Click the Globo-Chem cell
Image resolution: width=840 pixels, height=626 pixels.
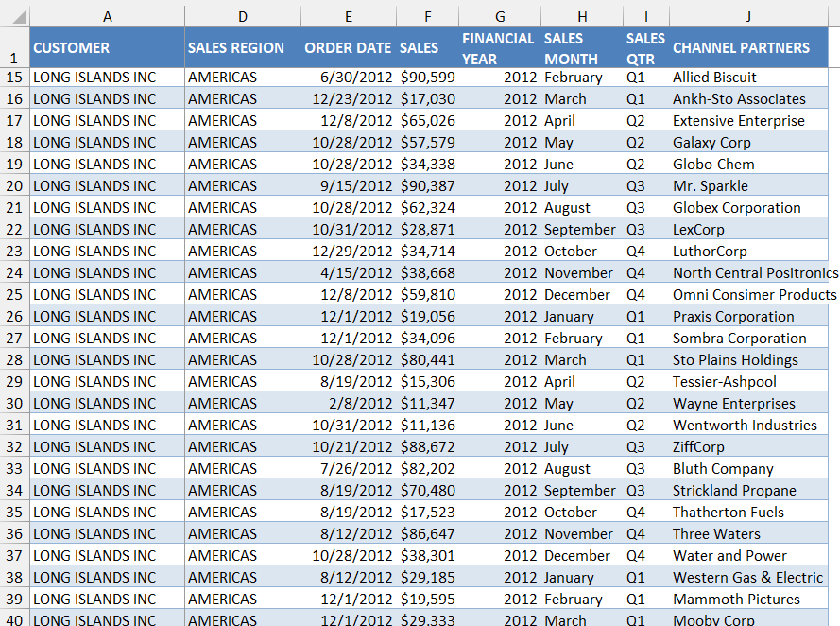[x=748, y=164]
